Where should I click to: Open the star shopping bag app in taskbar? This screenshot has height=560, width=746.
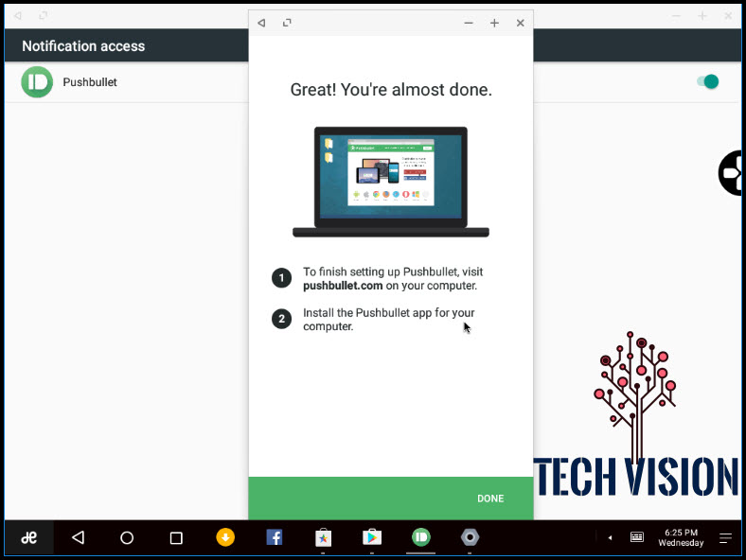tap(323, 537)
